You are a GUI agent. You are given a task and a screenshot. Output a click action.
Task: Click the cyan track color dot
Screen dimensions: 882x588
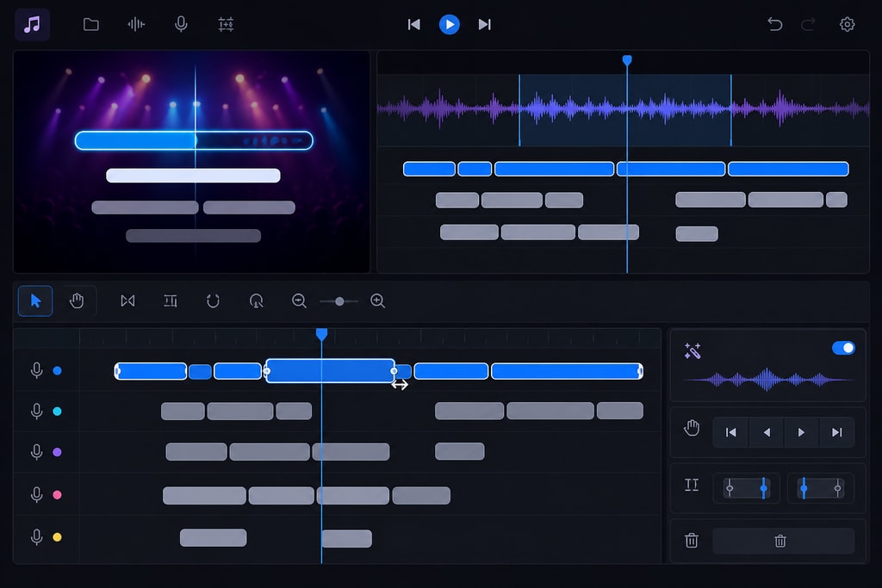tap(57, 412)
